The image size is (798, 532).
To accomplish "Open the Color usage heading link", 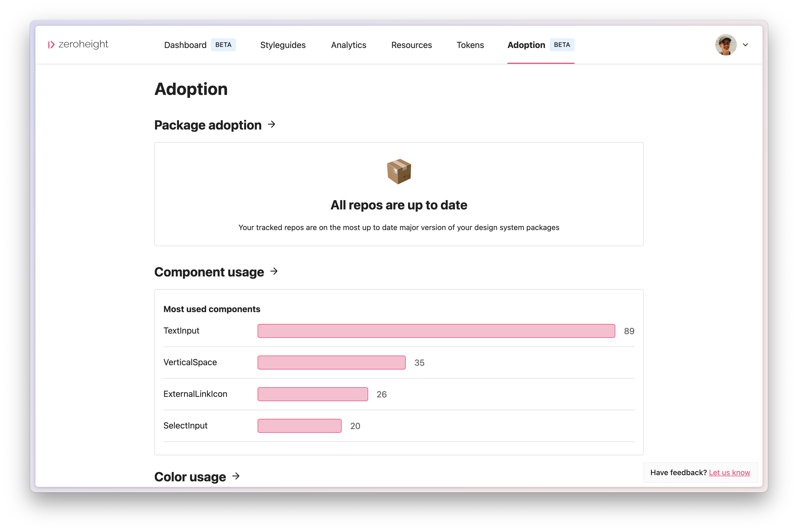I will coord(190,477).
